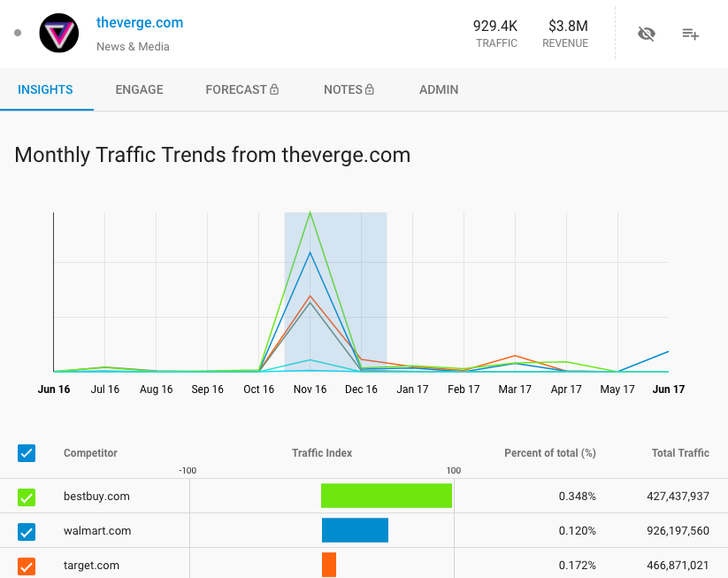Click the lock icon on FORECAST tab
The width and height of the screenshot is (728, 578).
coord(274,89)
